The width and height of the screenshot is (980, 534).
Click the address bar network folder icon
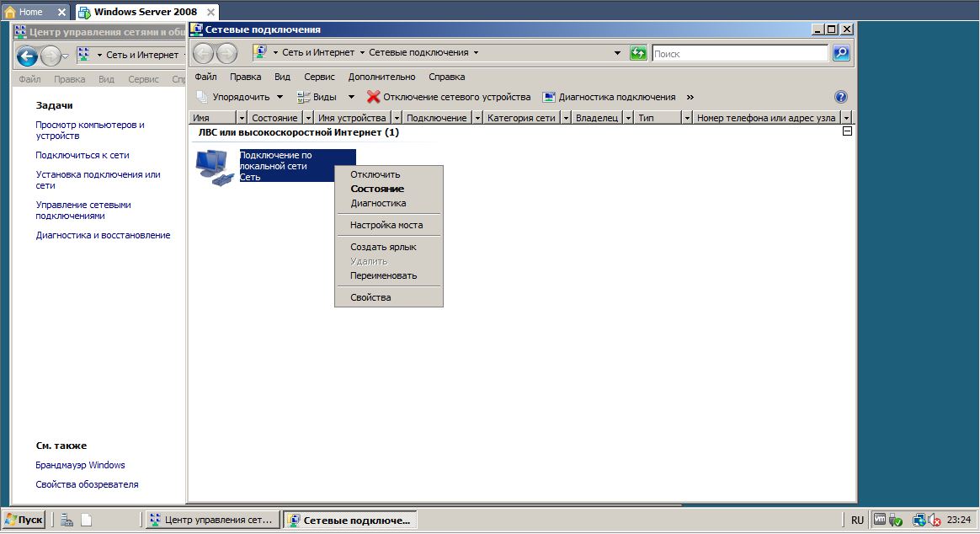click(260, 52)
